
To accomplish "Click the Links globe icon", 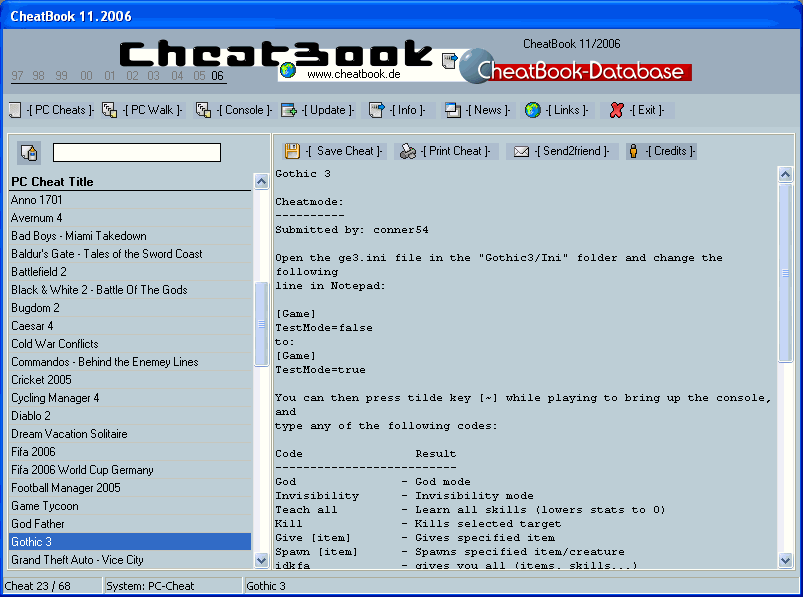I will pos(533,110).
